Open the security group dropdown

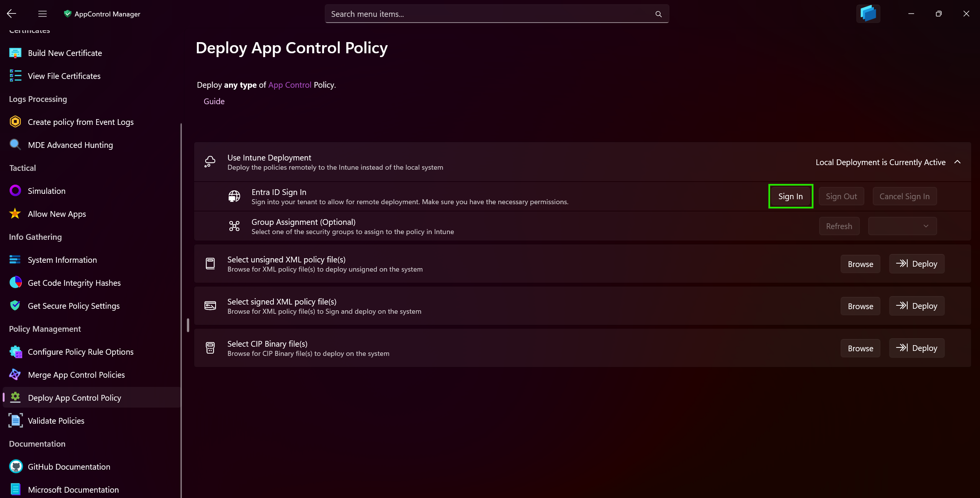click(902, 226)
